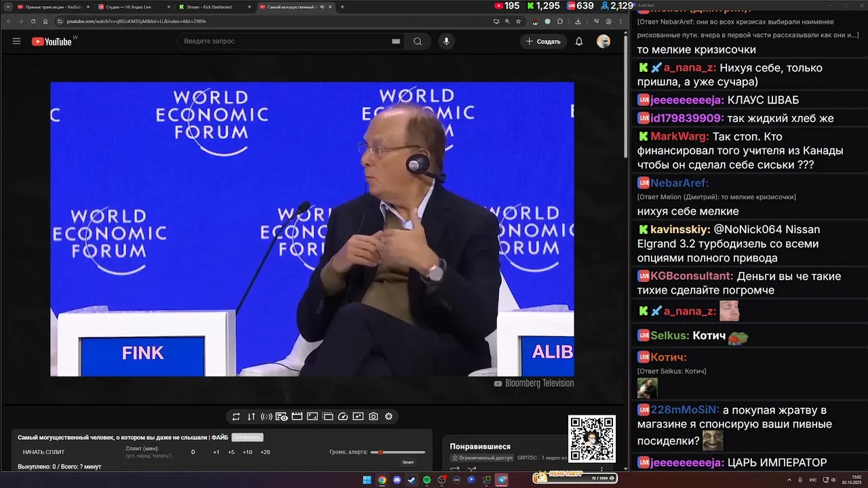Click the sparkle enhance frame icon

tap(358, 417)
